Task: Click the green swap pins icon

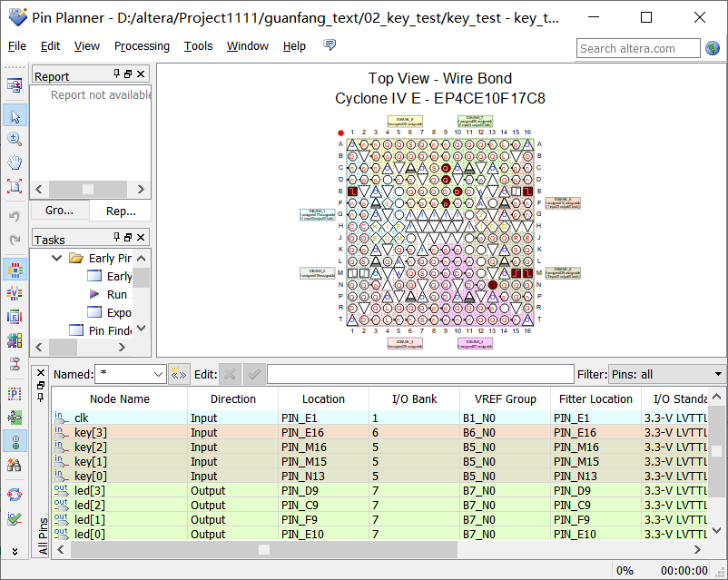Action: pos(15,418)
